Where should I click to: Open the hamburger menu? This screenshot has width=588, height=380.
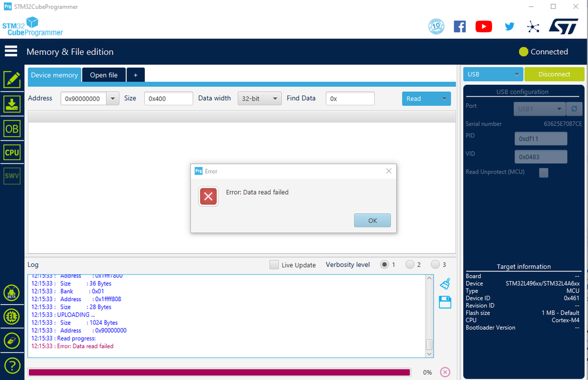coord(11,51)
